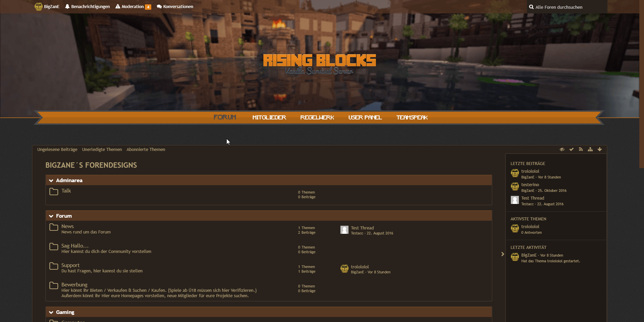Viewport: 644px width, 322px height.
Task: Click the Adminarea category title
Action: (69, 180)
